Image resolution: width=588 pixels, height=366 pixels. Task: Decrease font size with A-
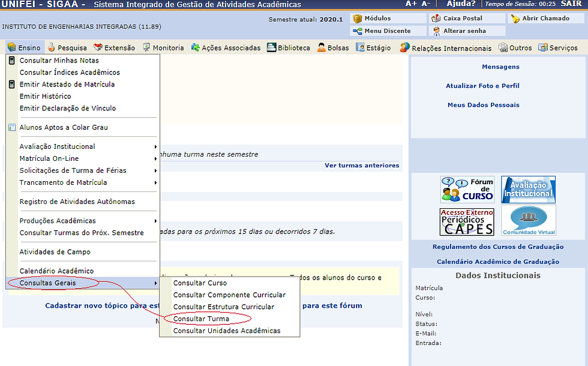point(426,4)
